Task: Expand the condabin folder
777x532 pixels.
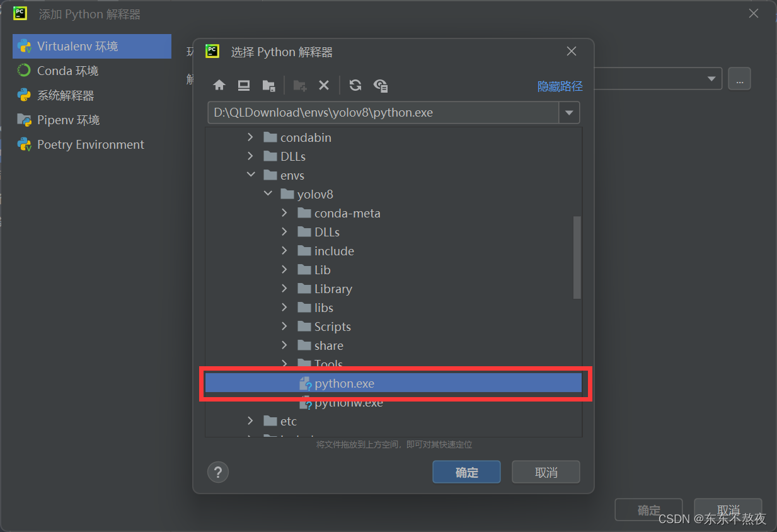Action: coord(250,137)
